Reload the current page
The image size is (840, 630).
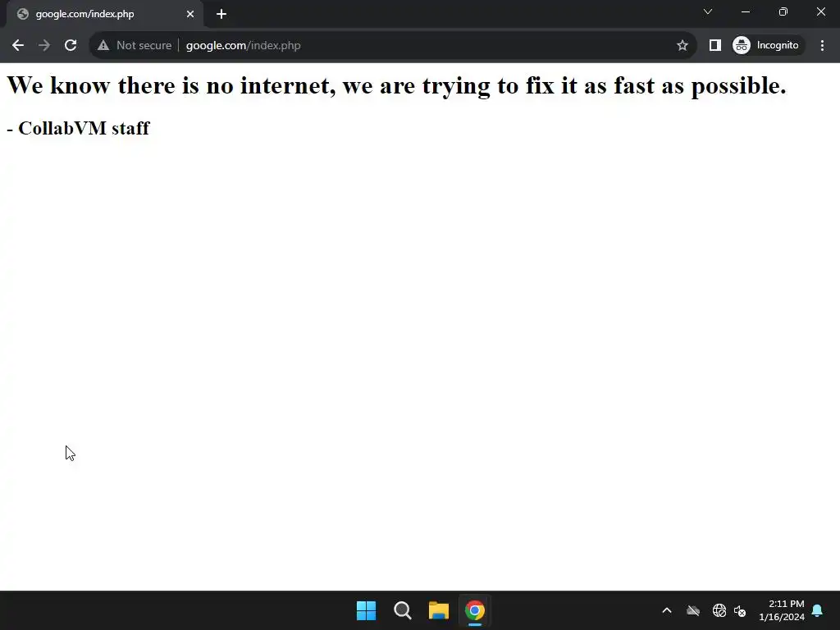point(71,46)
